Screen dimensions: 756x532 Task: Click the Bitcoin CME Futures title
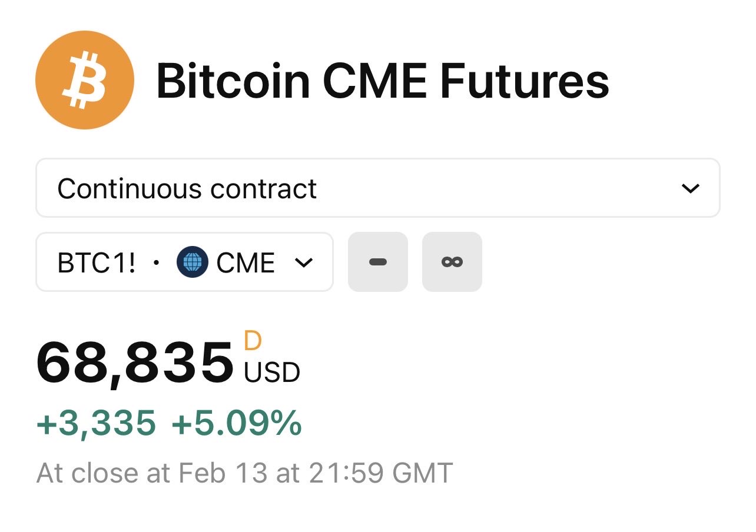click(x=382, y=82)
